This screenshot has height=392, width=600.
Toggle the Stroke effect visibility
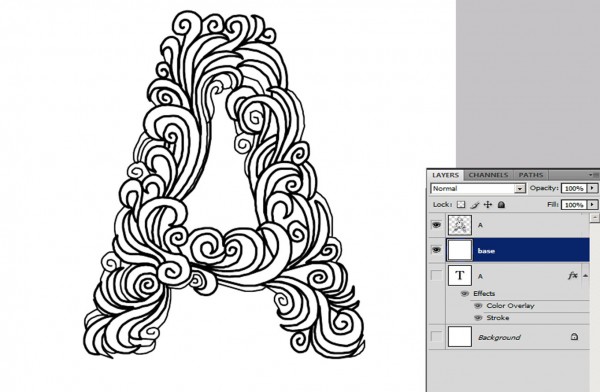click(478, 318)
